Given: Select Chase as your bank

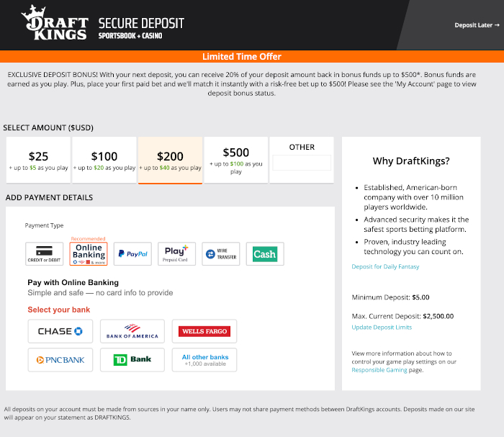Looking at the screenshot, I should [60, 331].
